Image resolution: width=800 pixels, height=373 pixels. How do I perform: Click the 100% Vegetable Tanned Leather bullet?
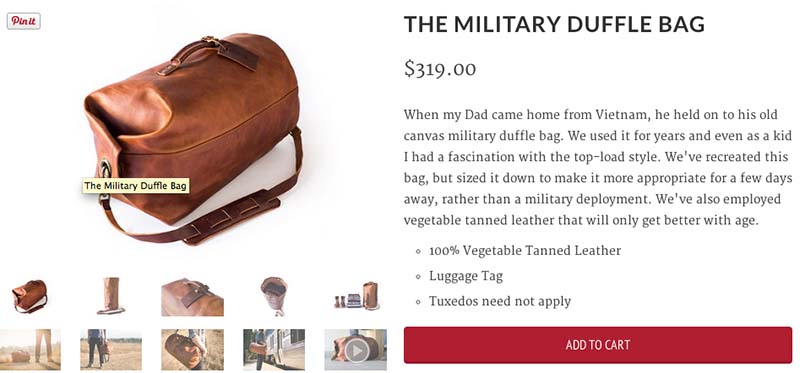tap(524, 251)
